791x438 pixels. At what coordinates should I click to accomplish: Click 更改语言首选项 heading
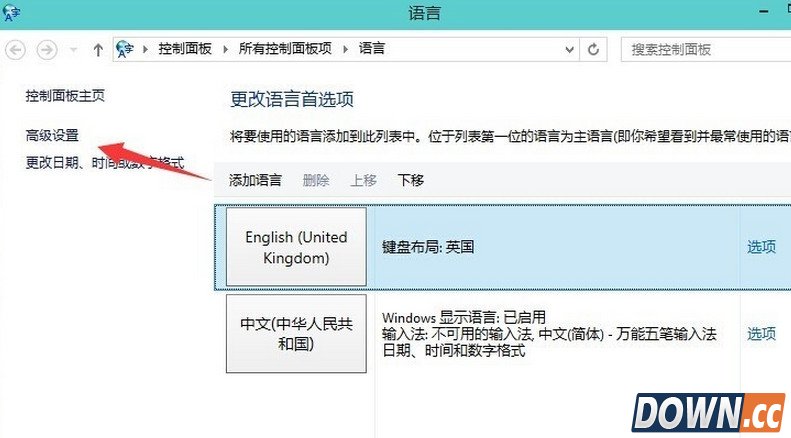point(292,99)
